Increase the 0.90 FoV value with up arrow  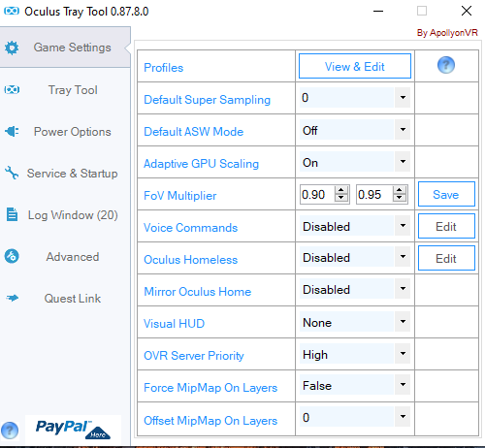pyautogui.click(x=341, y=190)
